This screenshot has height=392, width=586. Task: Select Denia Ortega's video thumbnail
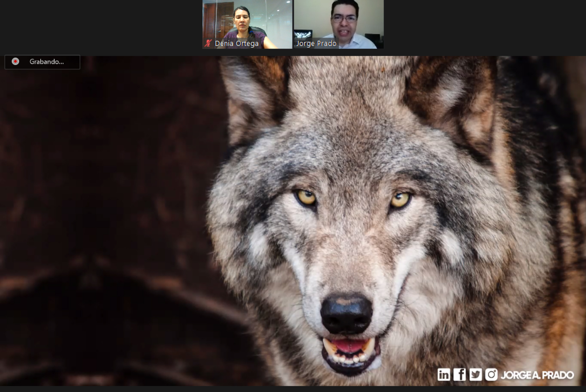[x=247, y=24]
